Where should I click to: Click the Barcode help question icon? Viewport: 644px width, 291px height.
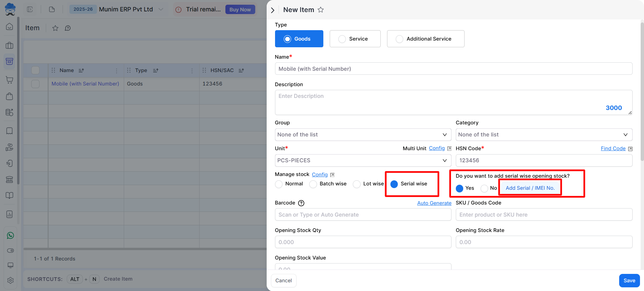[x=301, y=203]
